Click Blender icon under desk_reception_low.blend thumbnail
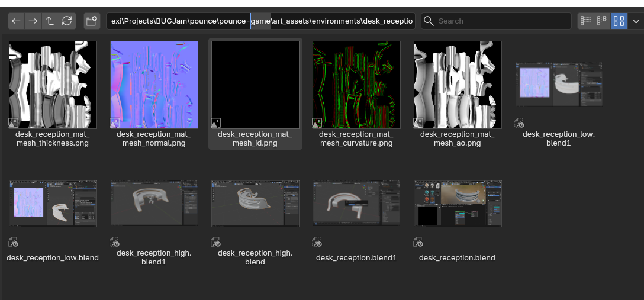The height and width of the screenshot is (300, 644). point(14,242)
